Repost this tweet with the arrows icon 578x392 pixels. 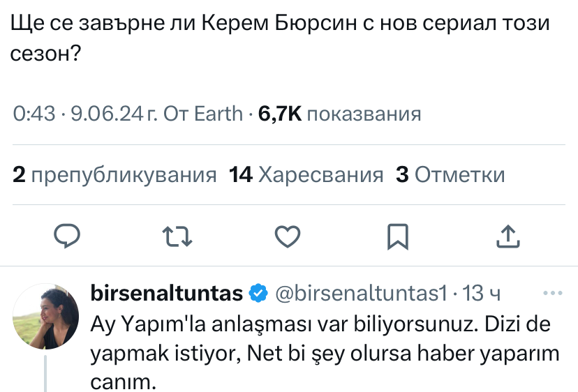point(177,236)
